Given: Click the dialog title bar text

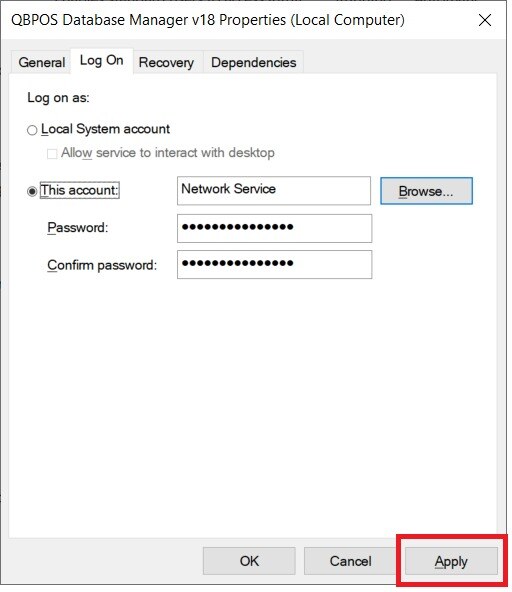Looking at the screenshot, I should [x=208, y=20].
